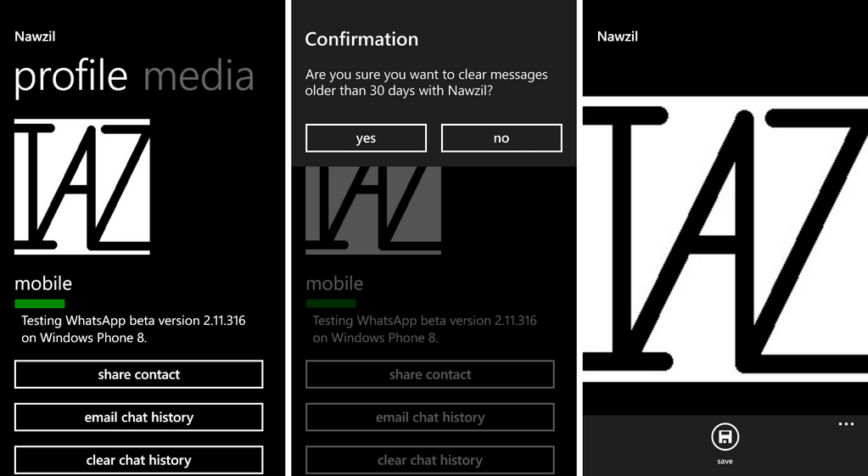Select the profile tab heading

pos(71,79)
